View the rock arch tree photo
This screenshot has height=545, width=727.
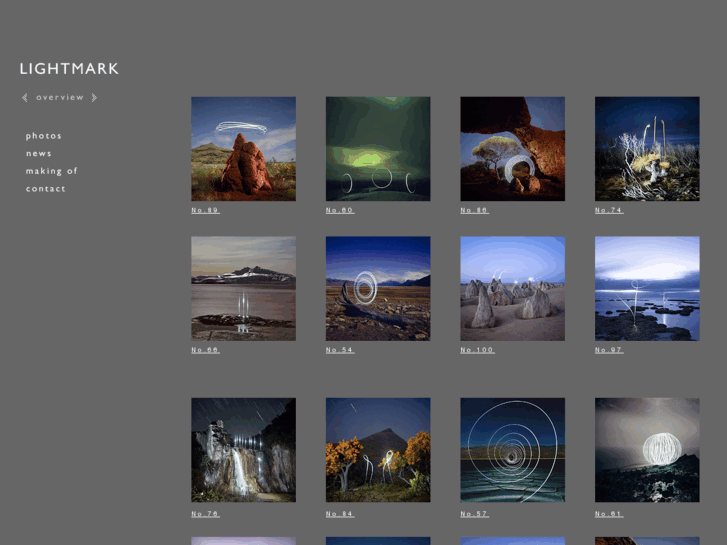tap(512, 149)
